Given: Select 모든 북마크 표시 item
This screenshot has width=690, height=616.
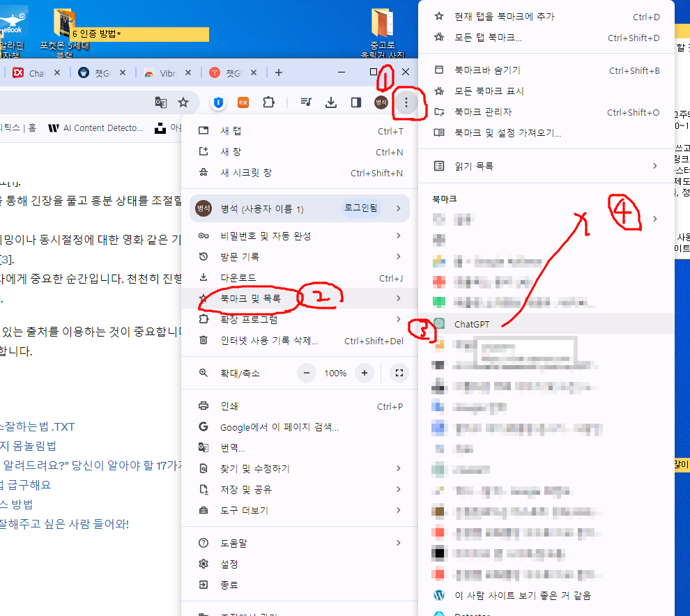Looking at the screenshot, I should pyautogui.click(x=546, y=91).
